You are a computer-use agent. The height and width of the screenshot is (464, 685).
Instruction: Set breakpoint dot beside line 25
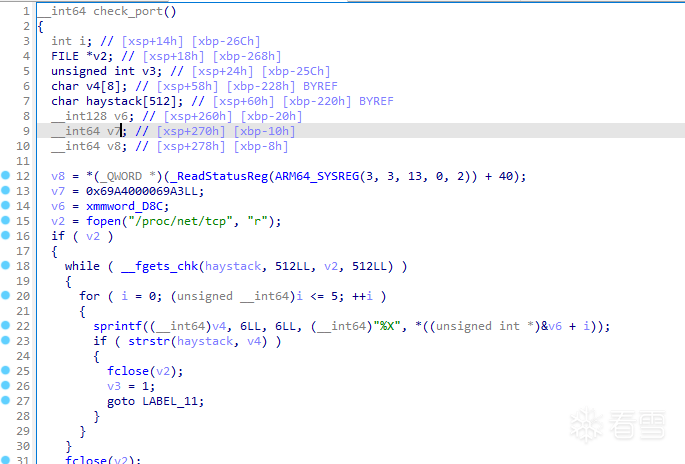[x=5, y=371]
